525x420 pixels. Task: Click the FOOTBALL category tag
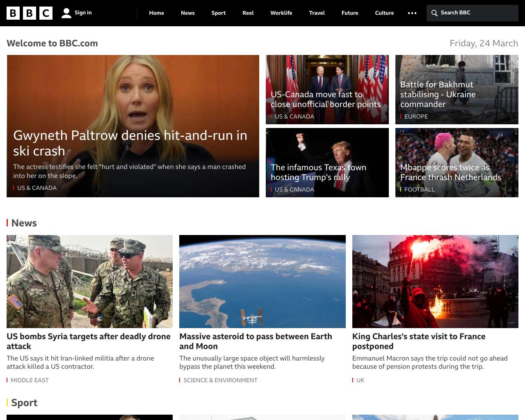coord(419,189)
